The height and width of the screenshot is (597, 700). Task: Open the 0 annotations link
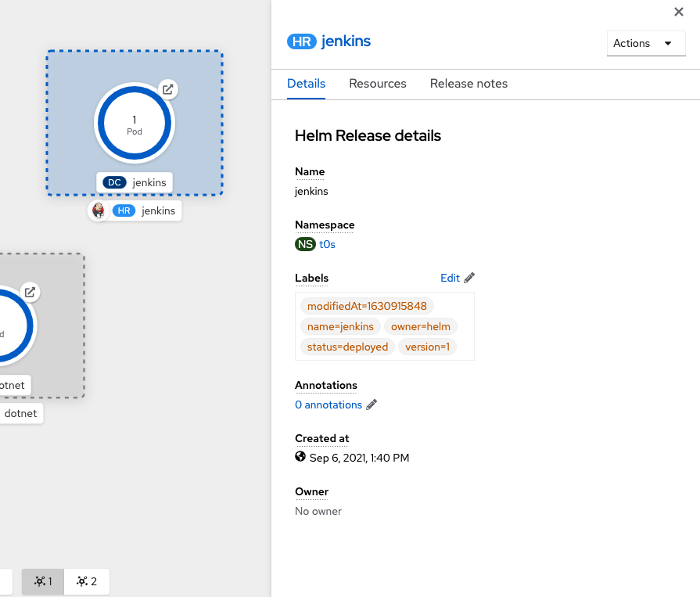pyautogui.click(x=328, y=405)
